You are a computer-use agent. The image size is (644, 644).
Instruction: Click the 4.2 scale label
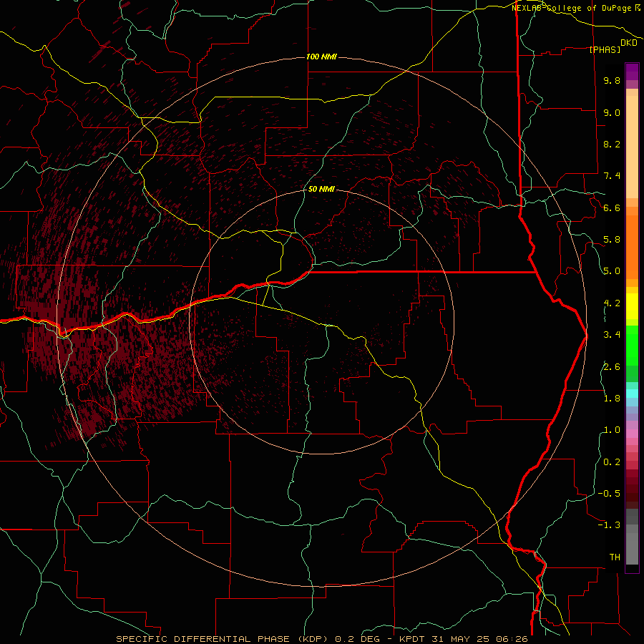612,303
